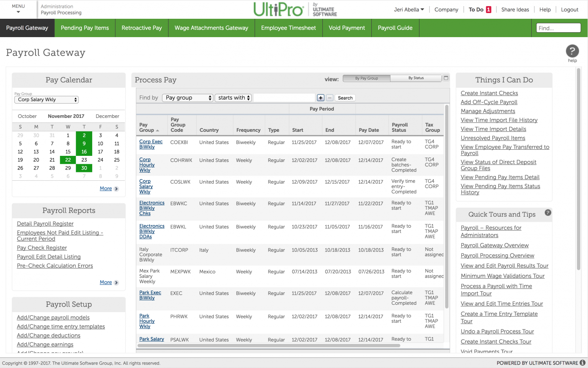Select the By Pay Group view toggle
The width and height of the screenshot is (588, 368).
[366, 78]
